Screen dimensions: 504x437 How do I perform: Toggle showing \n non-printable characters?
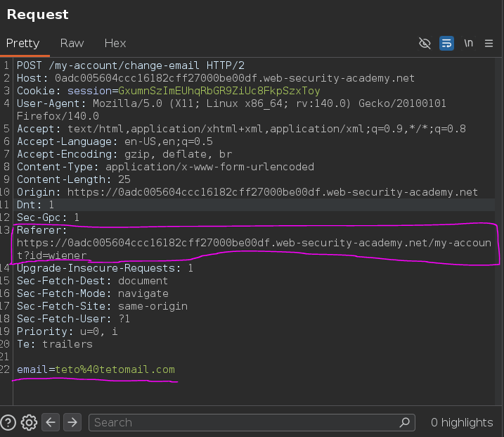click(468, 43)
